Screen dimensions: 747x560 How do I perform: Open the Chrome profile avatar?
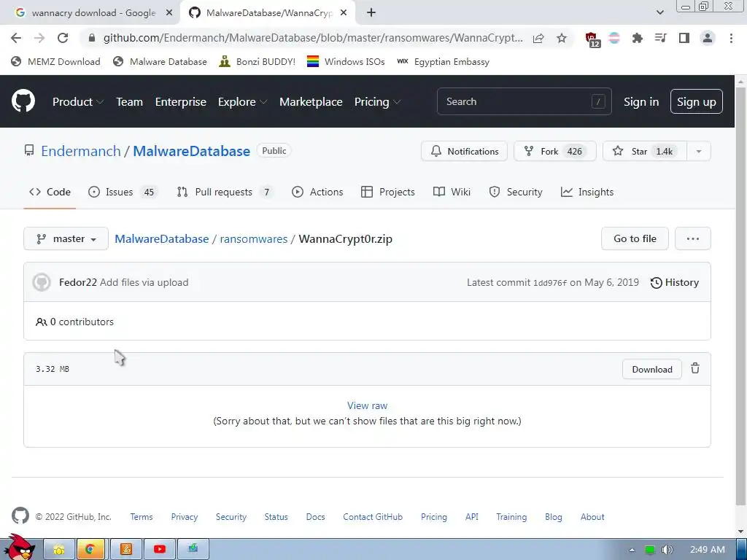708,38
